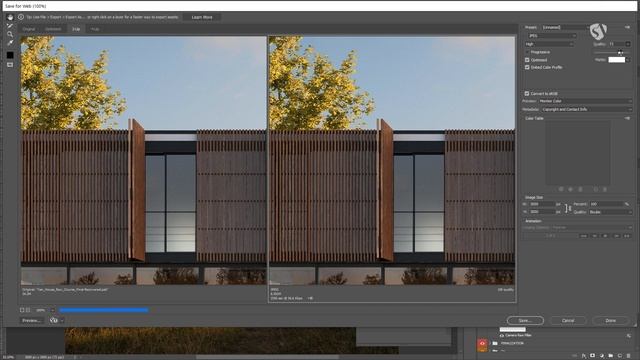Open the Preset dropdown
The height and width of the screenshot is (360, 640).
click(x=566, y=27)
